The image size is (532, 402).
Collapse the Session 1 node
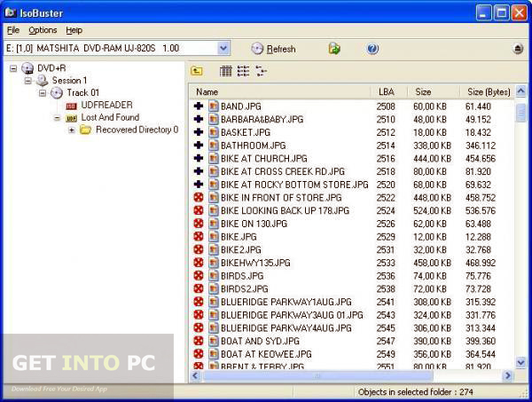27,81
